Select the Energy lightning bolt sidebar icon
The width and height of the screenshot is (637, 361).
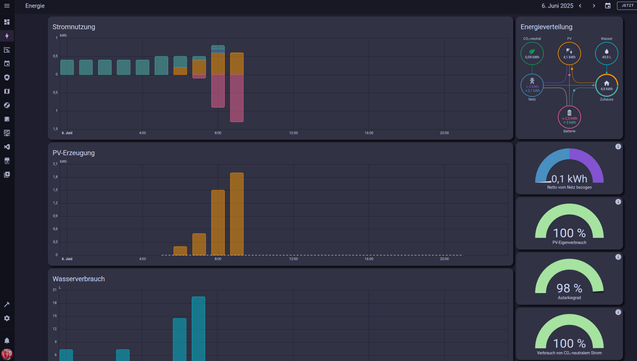(7, 36)
